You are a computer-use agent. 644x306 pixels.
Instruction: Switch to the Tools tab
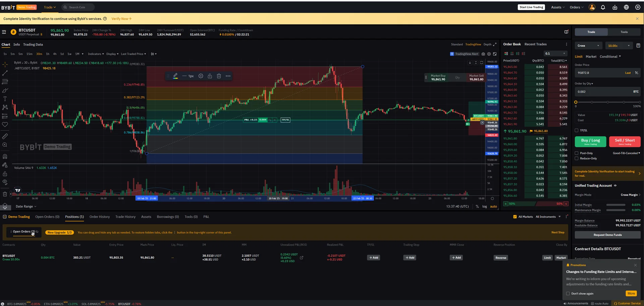624,32
